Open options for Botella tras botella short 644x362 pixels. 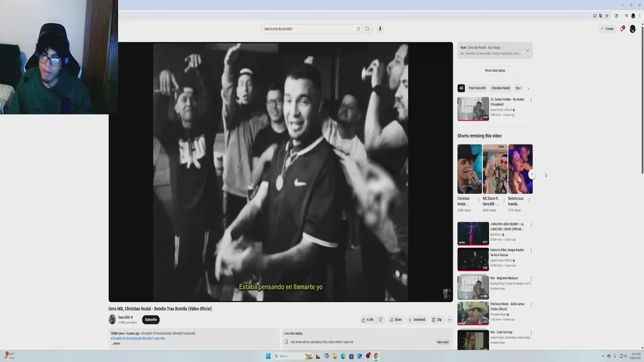[x=529, y=200]
